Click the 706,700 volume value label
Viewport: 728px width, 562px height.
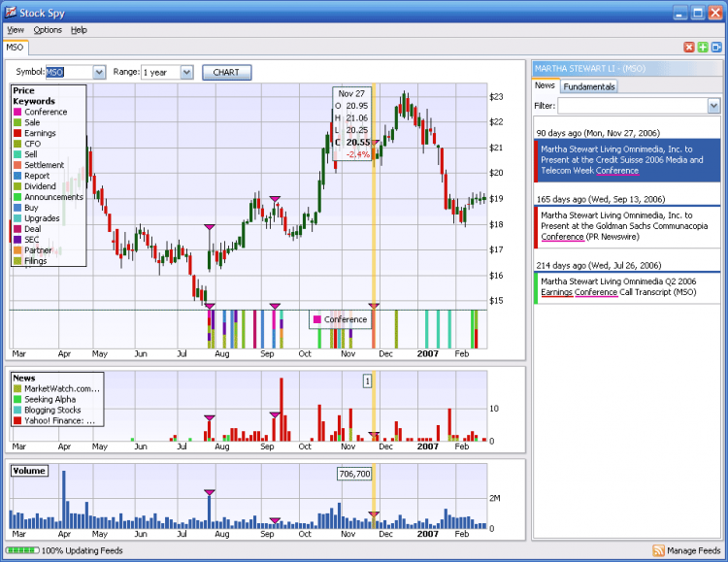pyautogui.click(x=354, y=474)
